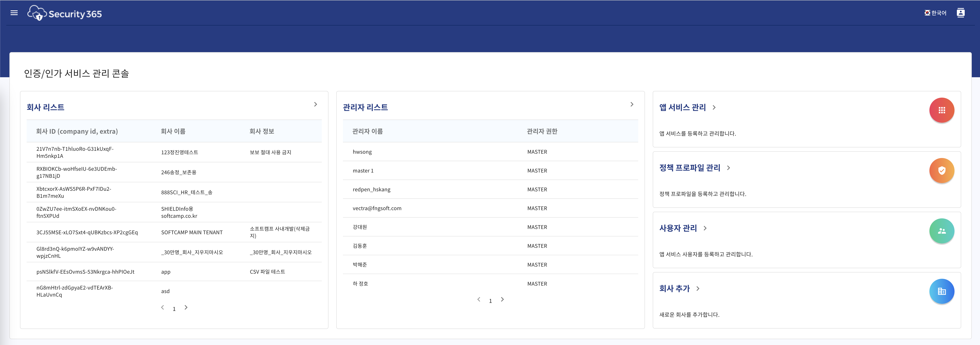Open the 앱 서비스 관리 link
Viewport: 980px width, 345px height.
(683, 107)
